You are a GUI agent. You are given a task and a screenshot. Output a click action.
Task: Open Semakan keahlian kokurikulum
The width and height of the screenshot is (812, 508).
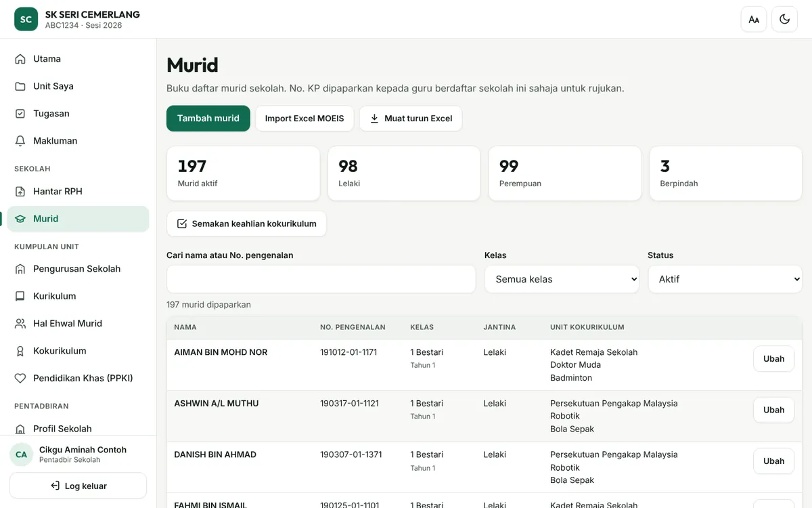click(x=246, y=224)
